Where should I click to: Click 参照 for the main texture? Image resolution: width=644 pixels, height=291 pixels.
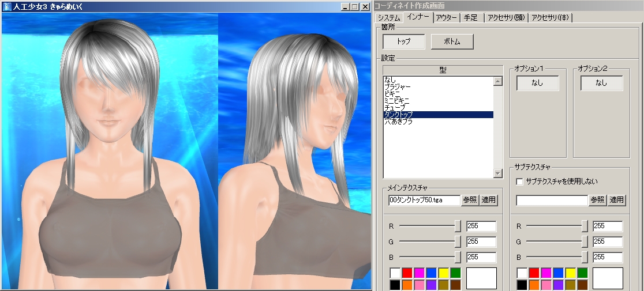[470, 200]
